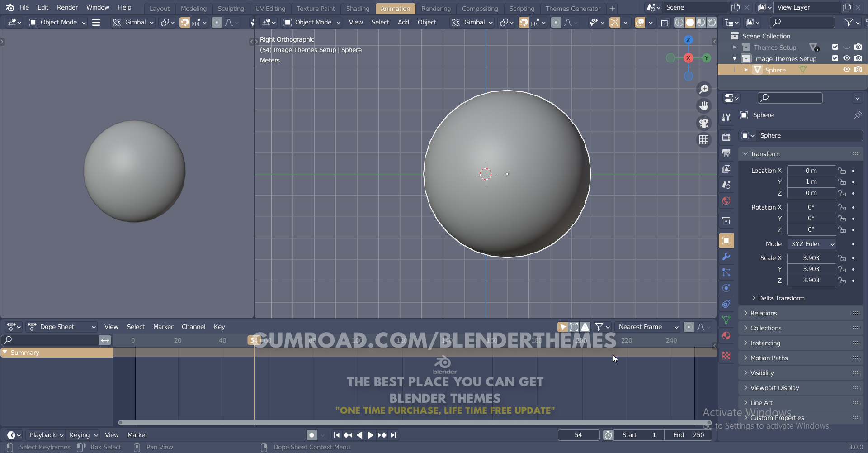Jump to the last frame in playback
This screenshot has height=453, width=868.
394,435
